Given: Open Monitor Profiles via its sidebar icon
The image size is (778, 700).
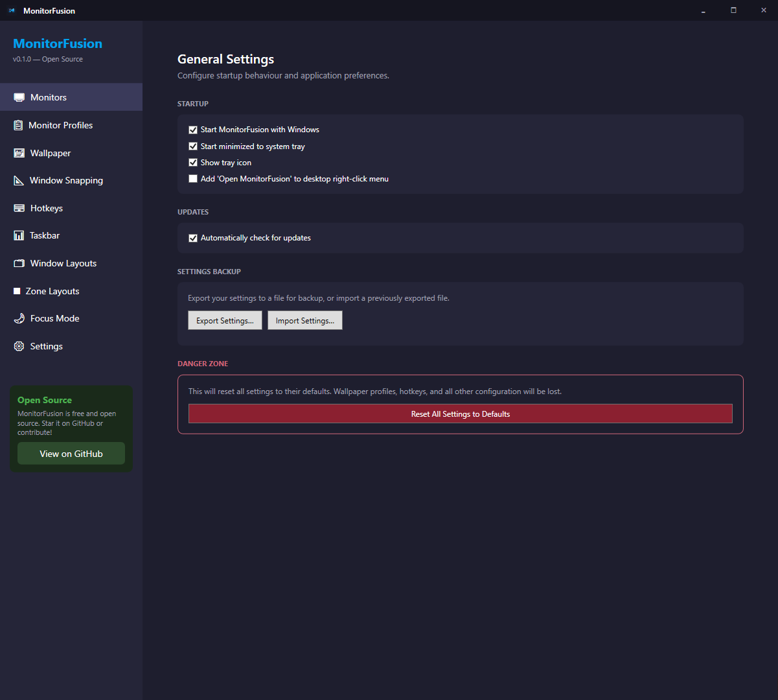Looking at the screenshot, I should [19, 124].
